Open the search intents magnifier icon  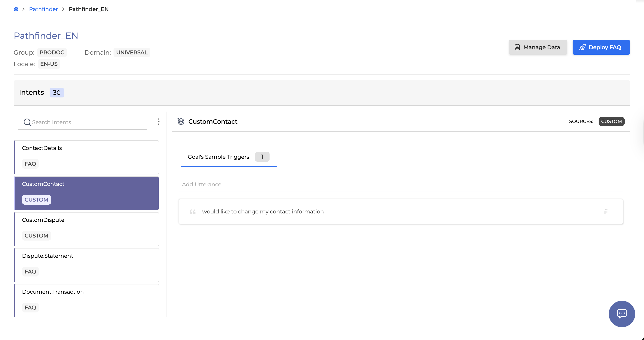click(x=28, y=122)
